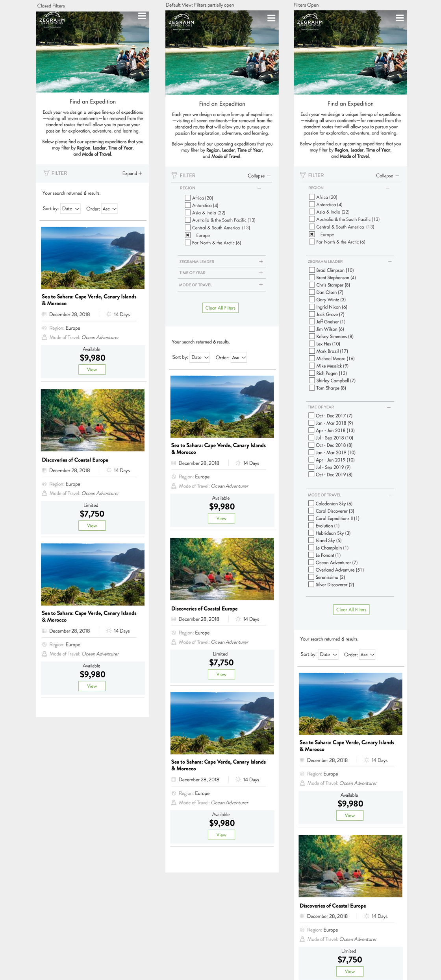This screenshot has height=980, width=441.
Task: Expand the Time of Year section header
Action: (x=221, y=273)
